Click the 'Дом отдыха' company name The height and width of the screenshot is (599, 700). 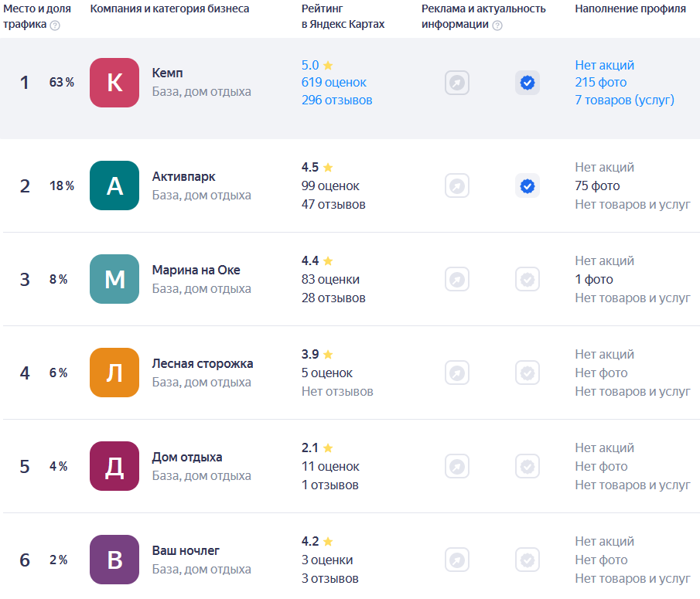(x=187, y=457)
